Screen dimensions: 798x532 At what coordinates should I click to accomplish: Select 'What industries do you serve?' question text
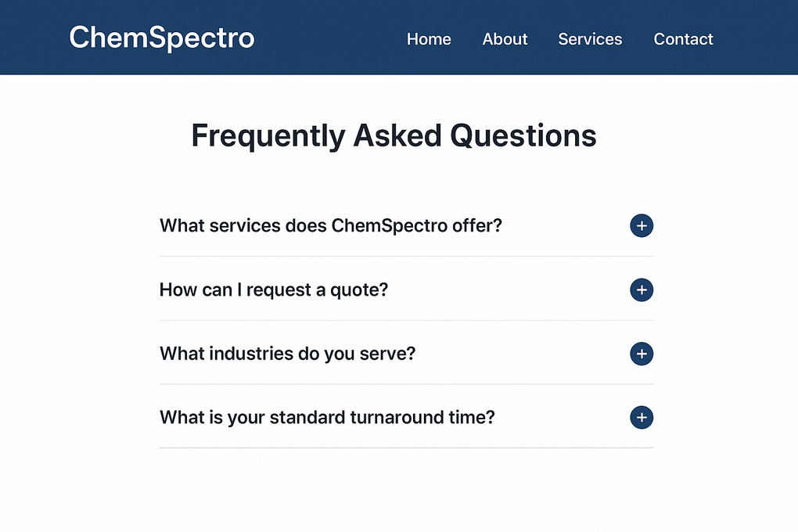286,354
